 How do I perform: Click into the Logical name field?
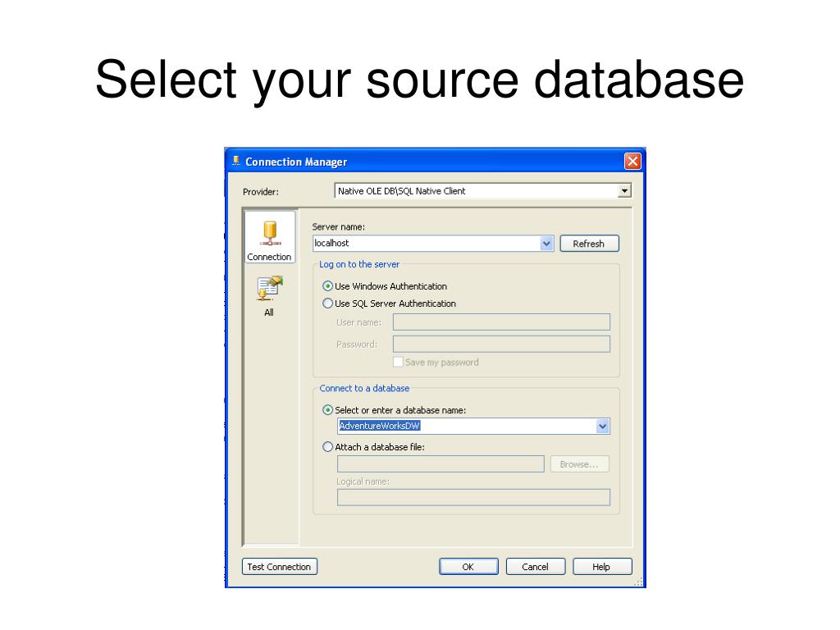(473, 498)
